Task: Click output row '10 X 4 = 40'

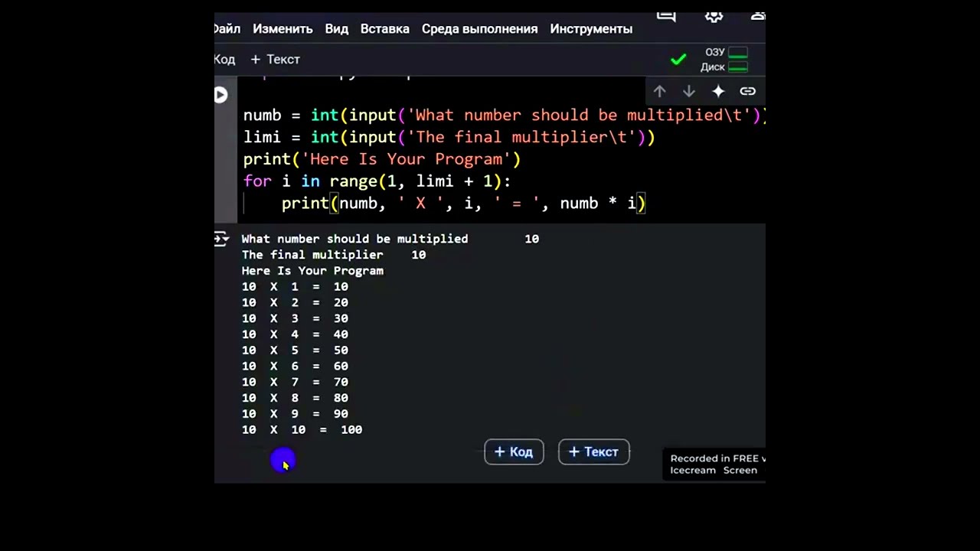Action: point(295,334)
